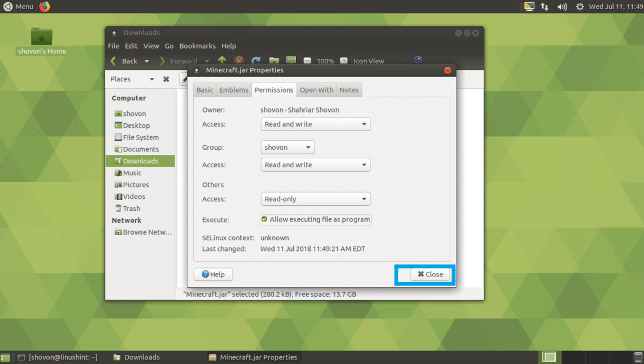Click the Close button in Properties dialog

[x=430, y=274]
